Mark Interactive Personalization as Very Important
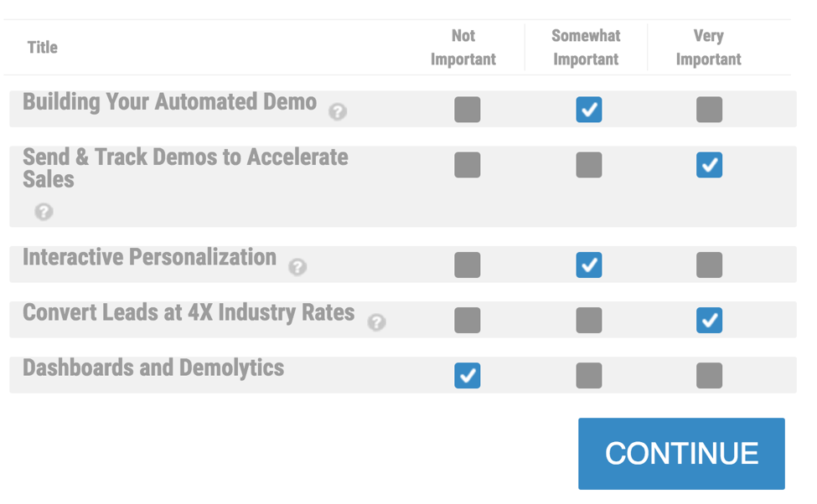The image size is (817, 504). point(709,265)
